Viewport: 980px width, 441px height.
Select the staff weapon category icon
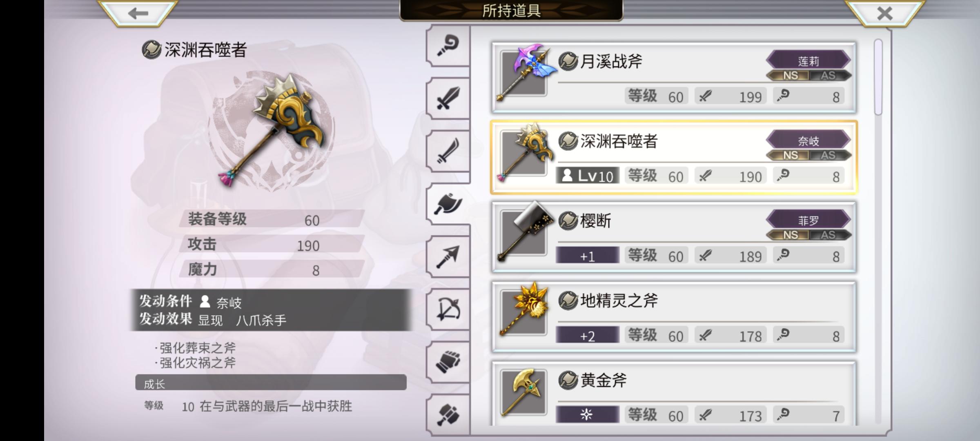pos(448,46)
